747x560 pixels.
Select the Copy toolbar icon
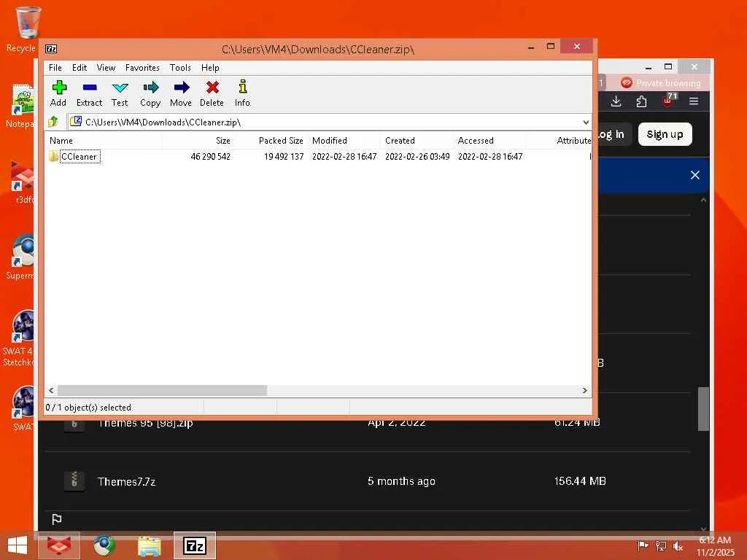point(150,93)
